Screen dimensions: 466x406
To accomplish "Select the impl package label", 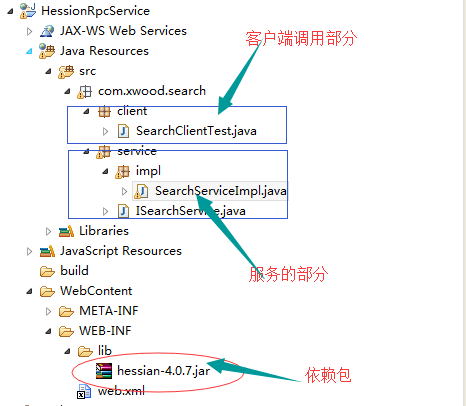I will [148, 171].
